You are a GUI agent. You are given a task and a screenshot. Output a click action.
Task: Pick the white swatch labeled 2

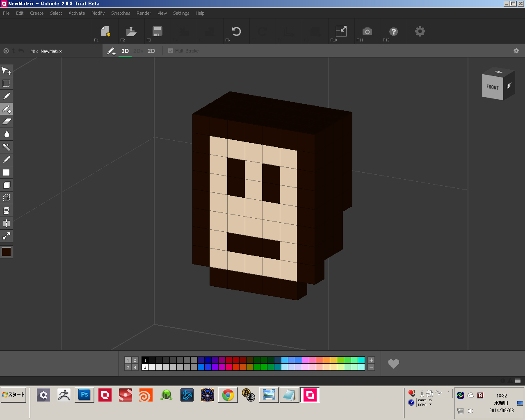145,367
